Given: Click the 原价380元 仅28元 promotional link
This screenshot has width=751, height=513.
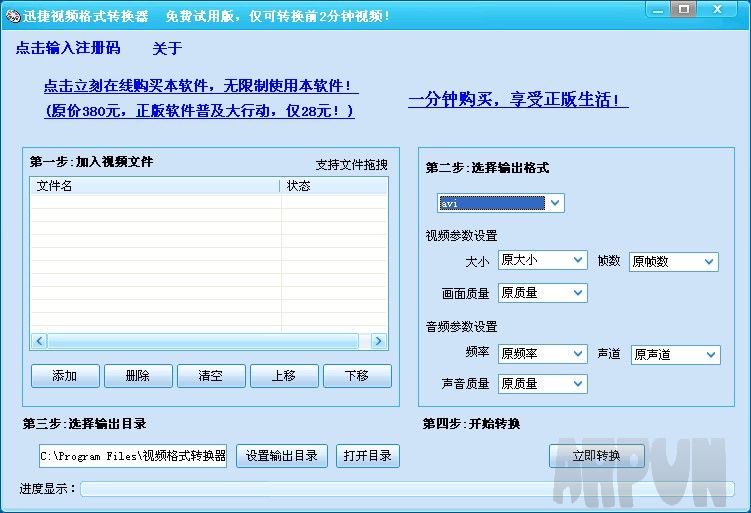Looking at the screenshot, I should [x=199, y=111].
